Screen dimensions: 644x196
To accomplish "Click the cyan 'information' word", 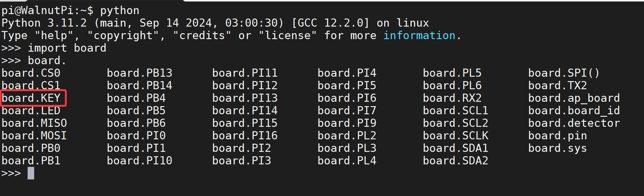I will [x=419, y=35].
